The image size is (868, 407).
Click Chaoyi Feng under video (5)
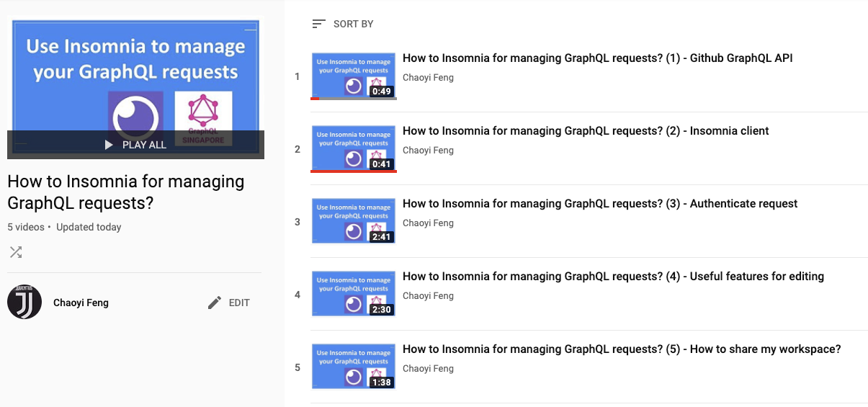pyautogui.click(x=428, y=369)
